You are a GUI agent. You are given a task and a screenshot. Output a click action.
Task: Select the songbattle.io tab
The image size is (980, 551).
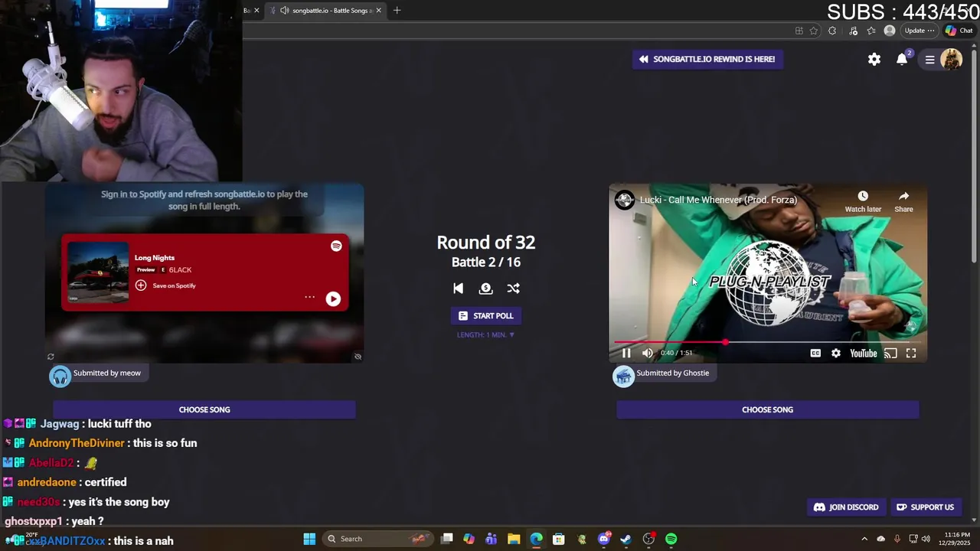tap(325, 10)
